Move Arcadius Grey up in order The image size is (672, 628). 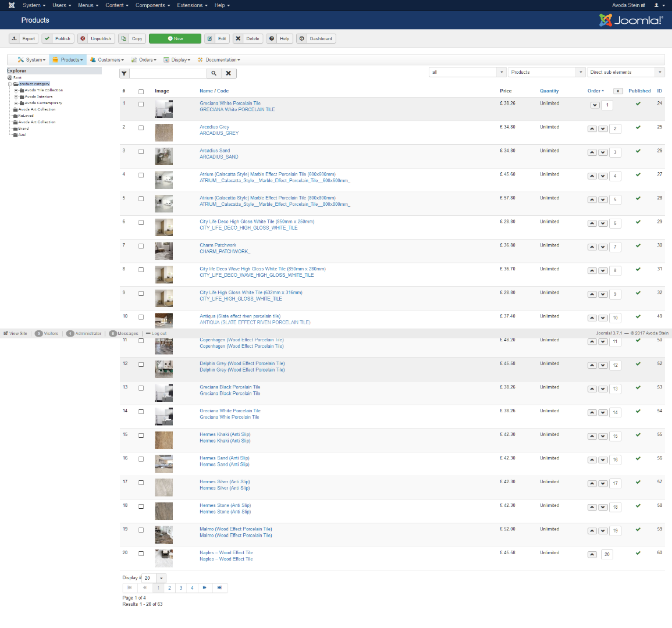[592, 129]
